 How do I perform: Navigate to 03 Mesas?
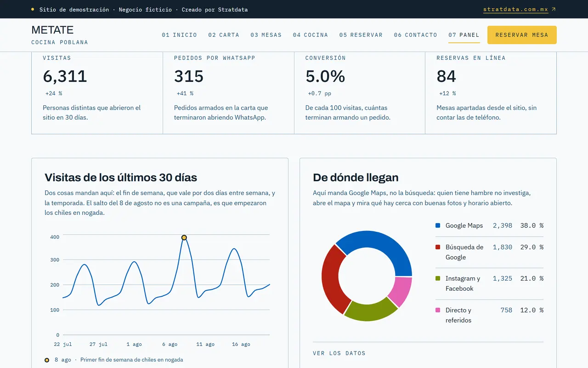click(266, 35)
